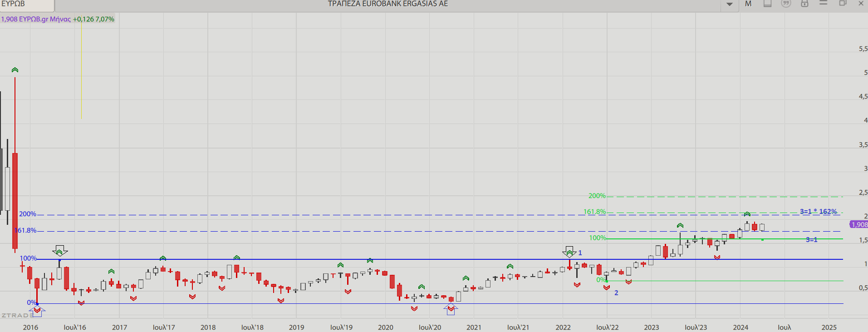
Task: Click the 2020 label on time axis
Action: coord(386,327)
